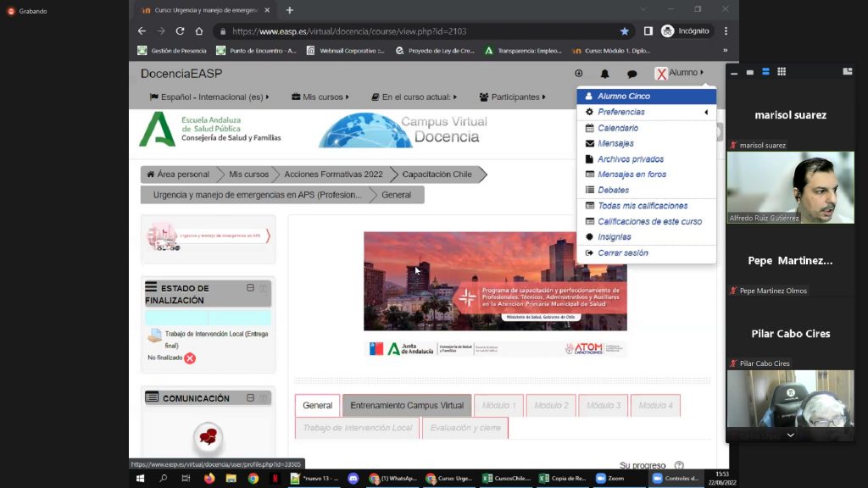The height and width of the screenshot is (488, 868).
Task: Bookmark this page with the star icon
Action: point(625,31)
